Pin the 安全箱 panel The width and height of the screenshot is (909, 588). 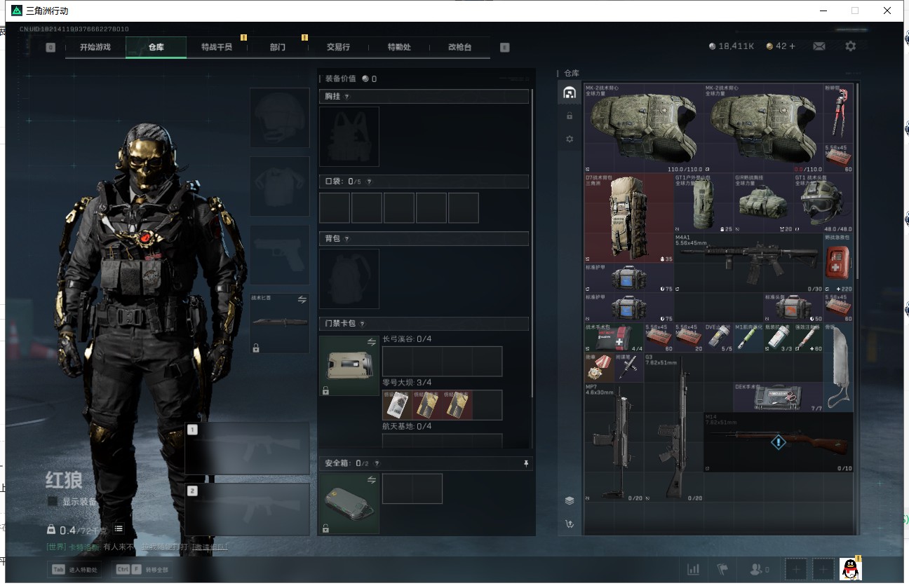pos(526,464)
